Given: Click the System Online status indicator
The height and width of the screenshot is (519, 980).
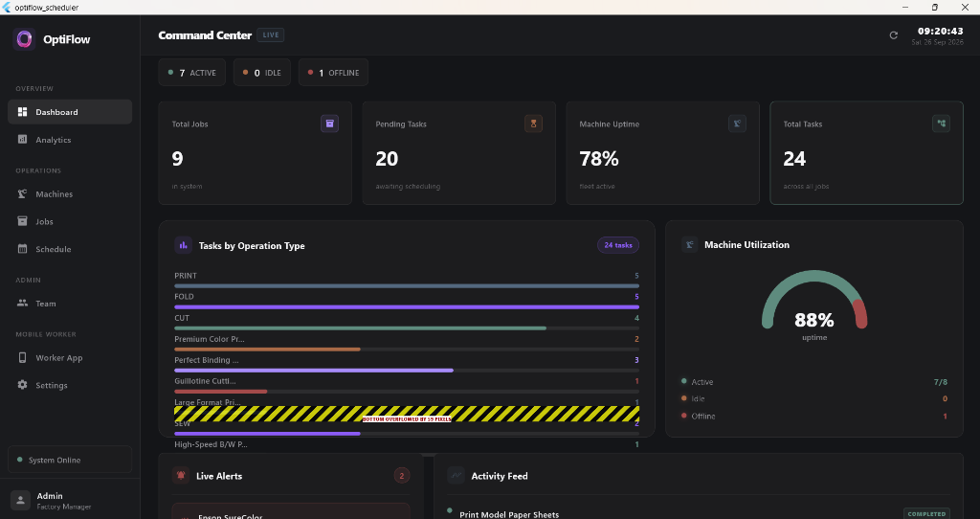Looking at the screenshot, I should pos(70,460).
